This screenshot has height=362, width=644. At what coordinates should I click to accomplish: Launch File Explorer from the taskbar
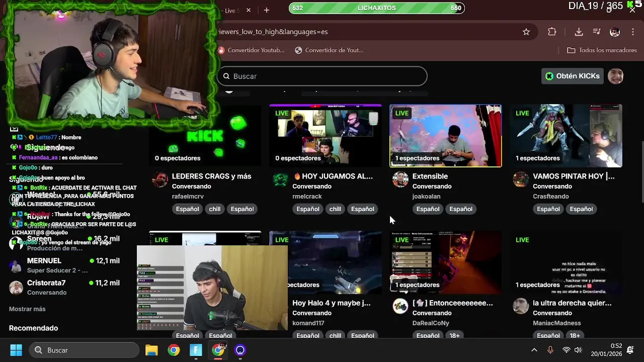(x=151, y=350)
